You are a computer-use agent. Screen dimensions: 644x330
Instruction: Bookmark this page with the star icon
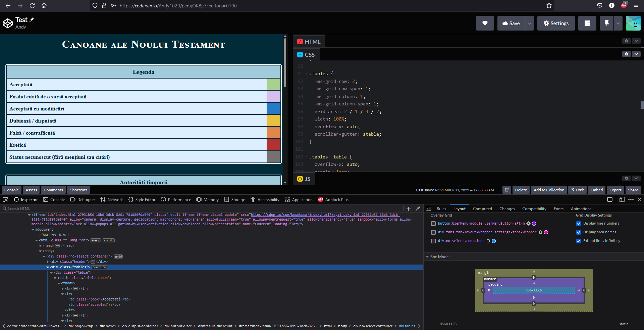[x=549, y=5]
